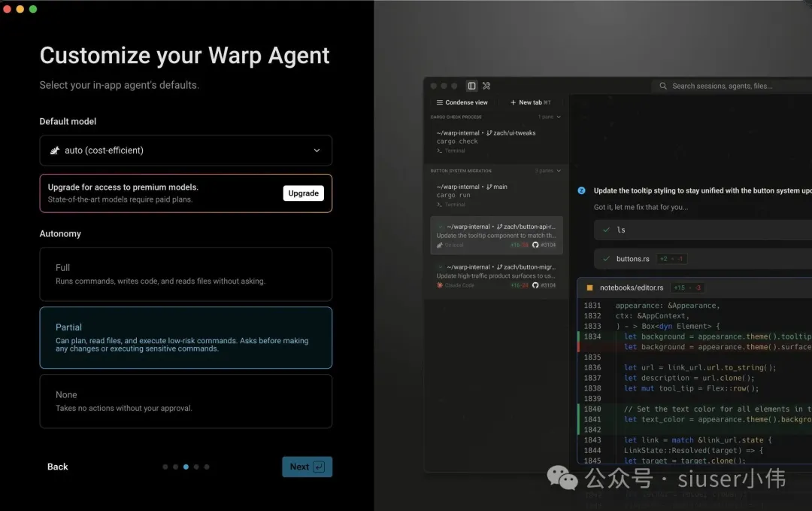Click the green fullscreen window button
The width and height of the screenshot is (812, 511).
[33, 9]
